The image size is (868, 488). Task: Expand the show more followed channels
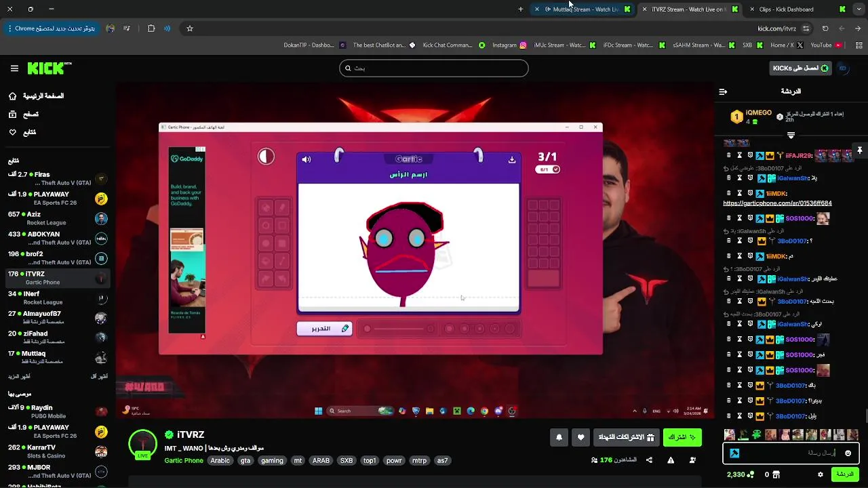pyautogui.click(x=19, y=376)
